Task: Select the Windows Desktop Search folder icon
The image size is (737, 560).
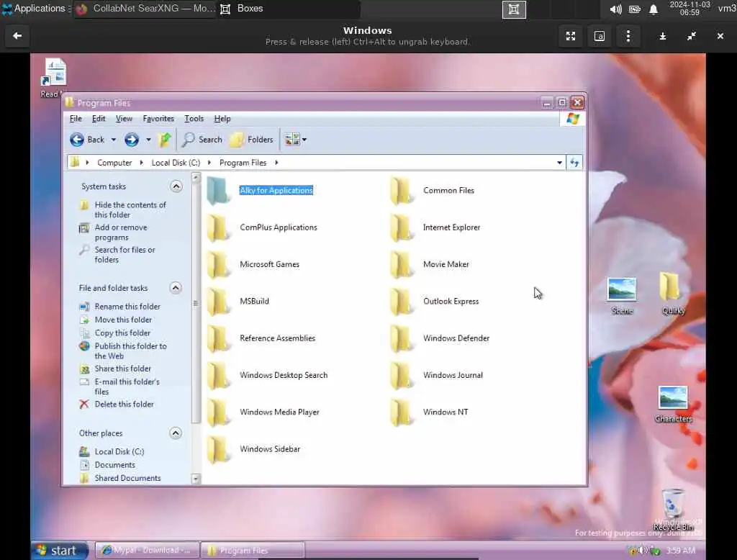Action: (x=218, y=375)
